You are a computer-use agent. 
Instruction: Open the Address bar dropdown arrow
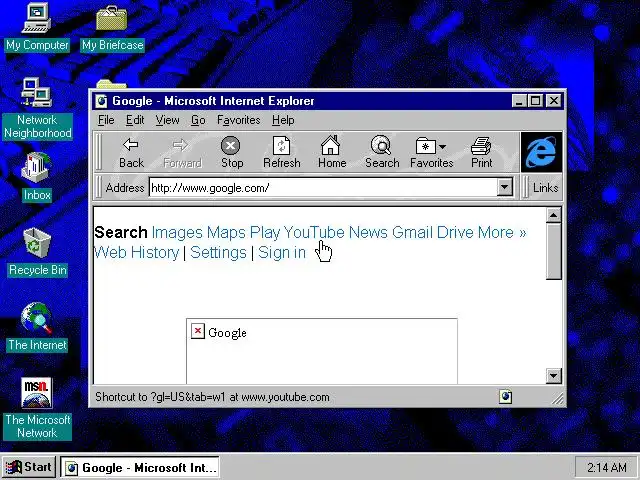pyautogui.click(x=504, y=187)
